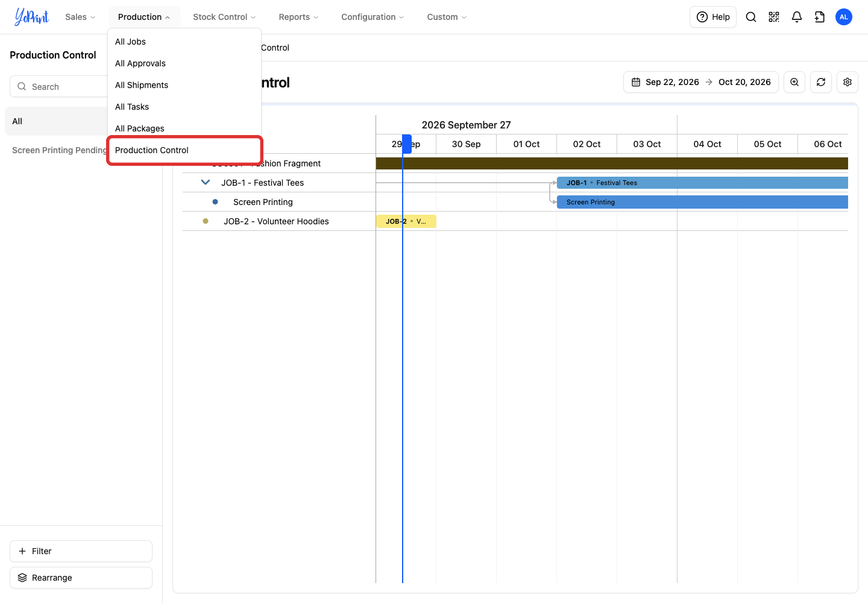Click the dark Fashion Fragment Gantt bar
The width and height of the screenshot is (868, 603).
(612, 163)
